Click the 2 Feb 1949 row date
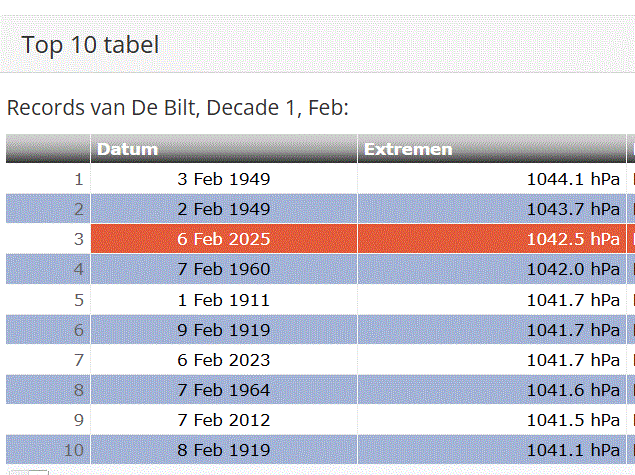Viewport: 635px width, 475px height. (224, 210)
